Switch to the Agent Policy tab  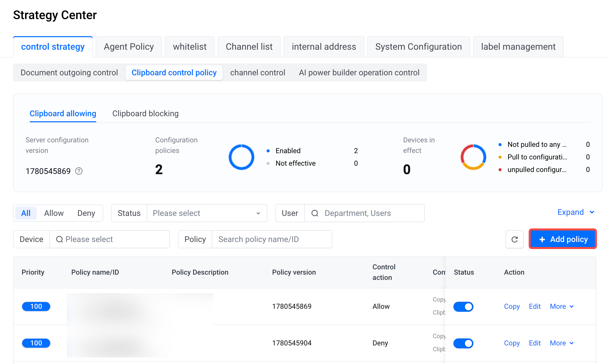point(129,47)
